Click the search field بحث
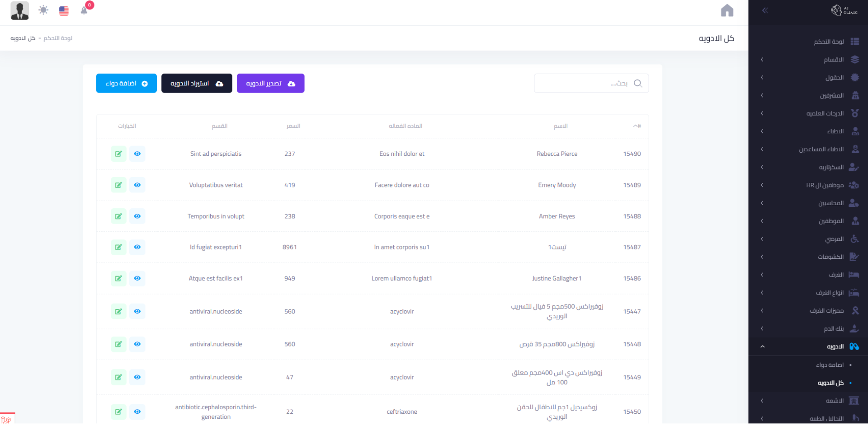Viewport: 868px width, 440px height. pyautogui.click(x=583, y=84)
